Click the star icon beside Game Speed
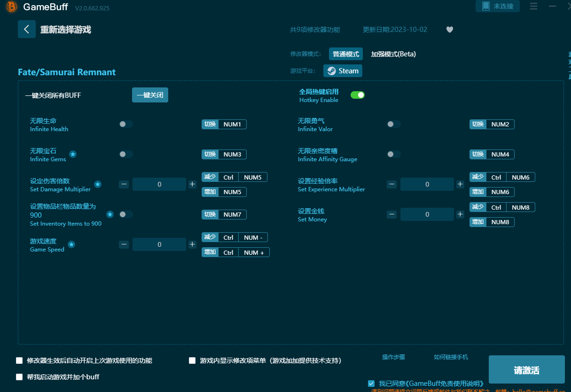 (71, 244)
